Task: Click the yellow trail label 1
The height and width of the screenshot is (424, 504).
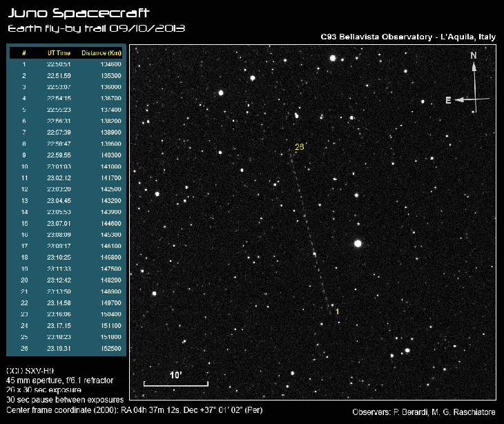Action: (337, 312)
